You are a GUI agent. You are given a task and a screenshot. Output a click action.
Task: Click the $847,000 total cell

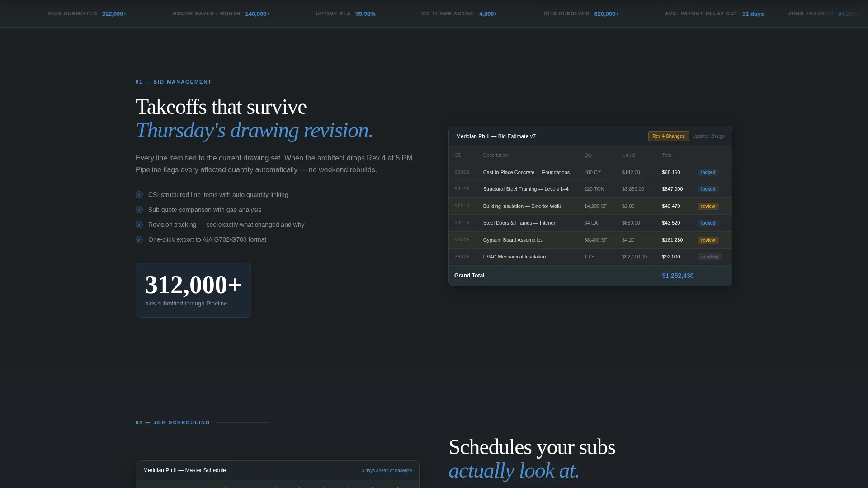coord(672,189)
